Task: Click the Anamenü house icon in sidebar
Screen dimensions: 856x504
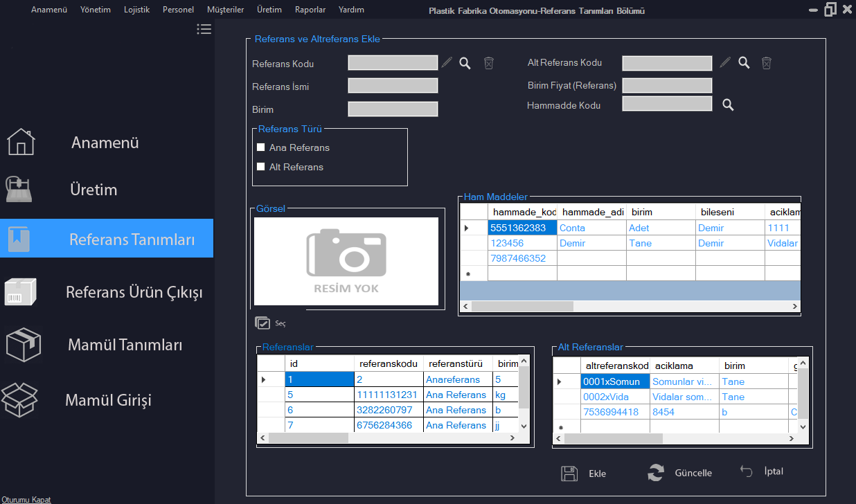Action: click(x=21, y=142)
